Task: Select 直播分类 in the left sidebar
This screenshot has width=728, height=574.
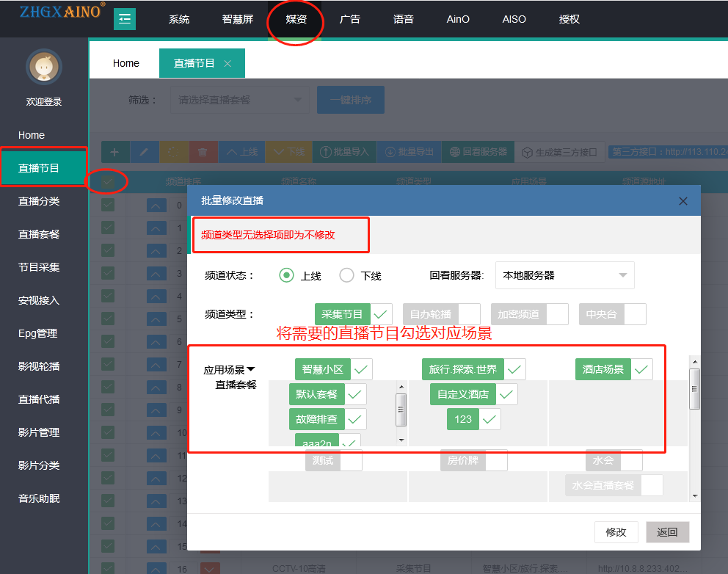Action: point(39,201)
